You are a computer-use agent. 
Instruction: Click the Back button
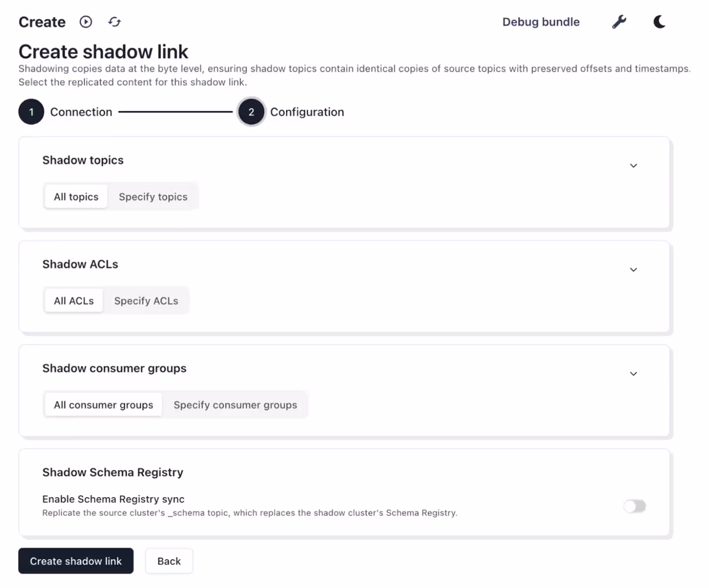tap(169, 561)
